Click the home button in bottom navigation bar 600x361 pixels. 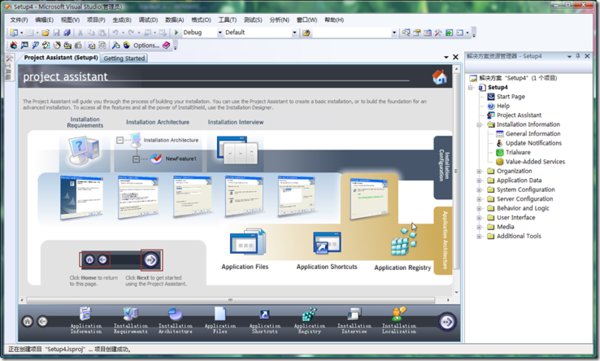28,321
